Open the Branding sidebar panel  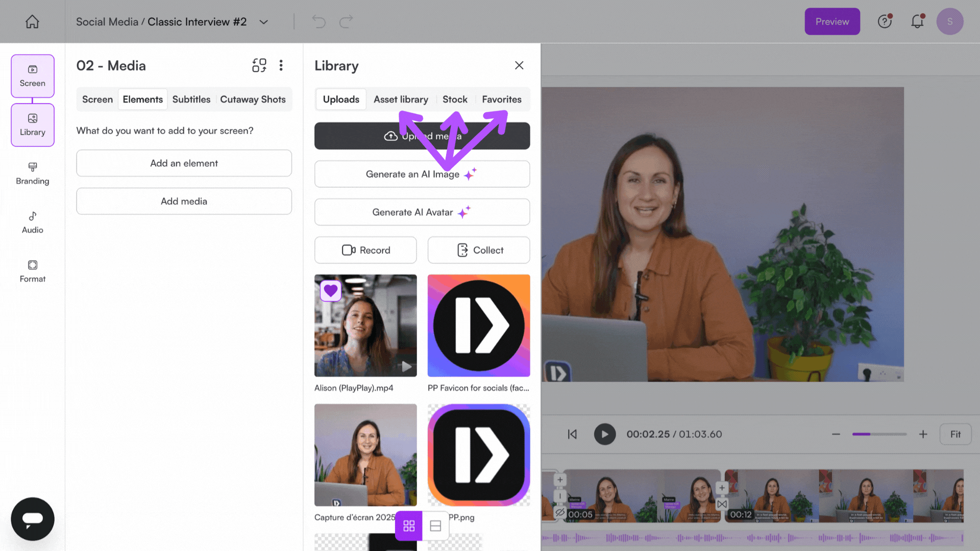[32, 173]
